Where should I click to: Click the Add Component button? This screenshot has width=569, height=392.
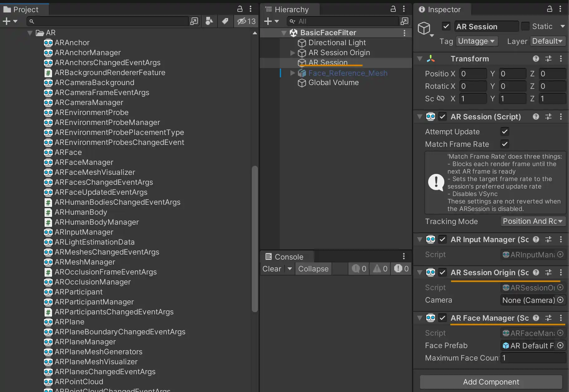point(491,382)
